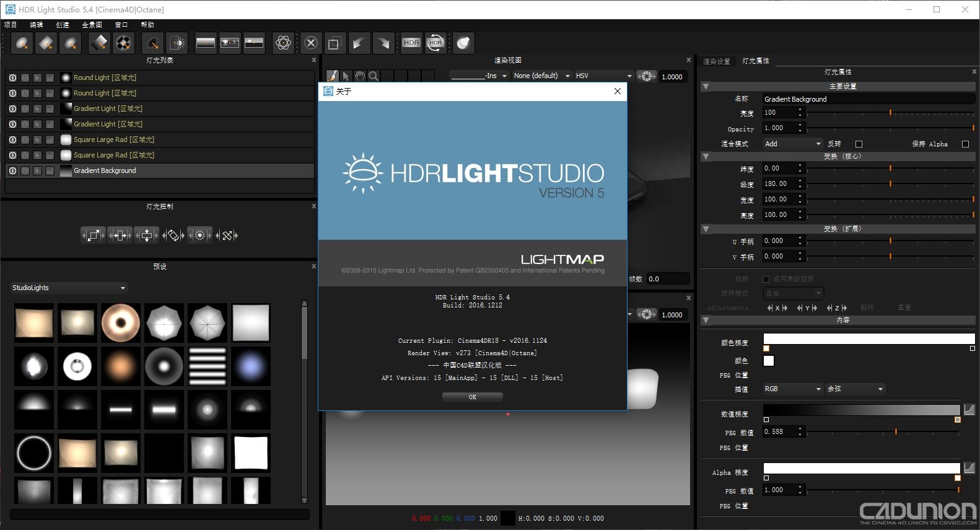Open the 全景图 menu
The width and height of the screenshot is (980, 530).
point(92,25)
